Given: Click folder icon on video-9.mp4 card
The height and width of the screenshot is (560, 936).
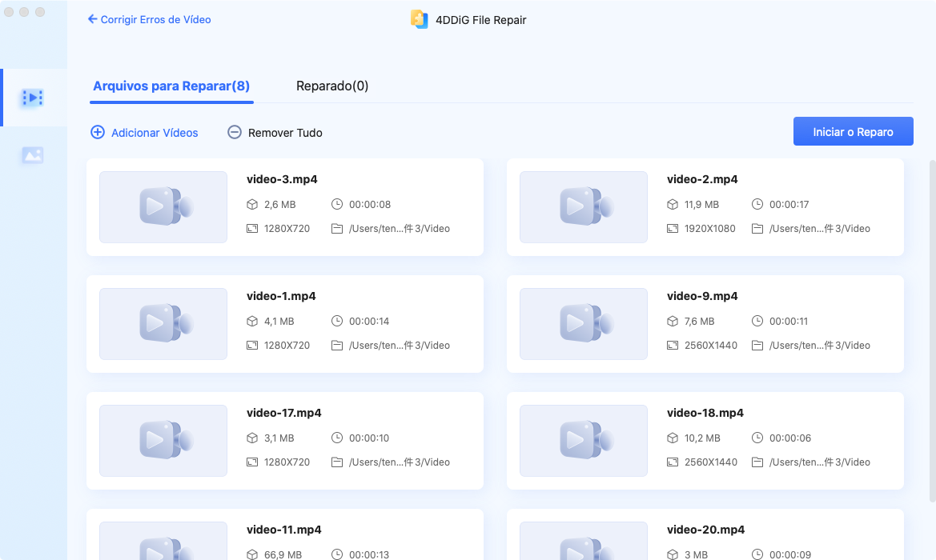Looking at the screenshot, I should pos(757,346).
